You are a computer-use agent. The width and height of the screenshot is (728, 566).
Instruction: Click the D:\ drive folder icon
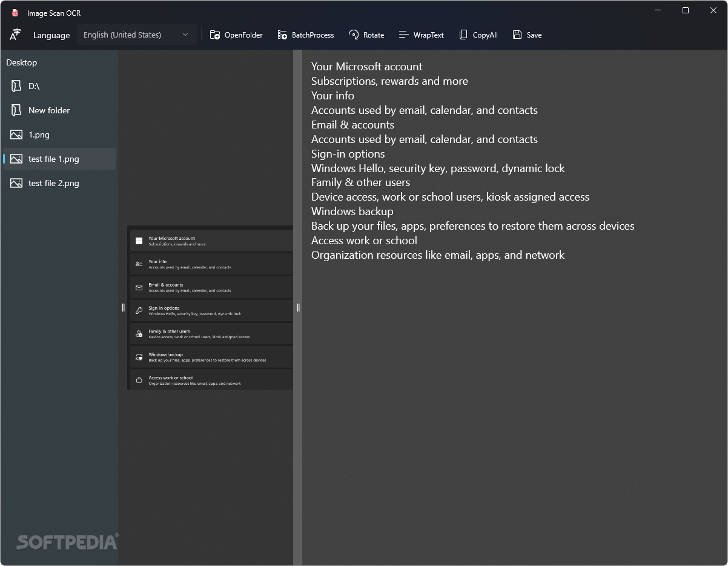coord(16,86)
